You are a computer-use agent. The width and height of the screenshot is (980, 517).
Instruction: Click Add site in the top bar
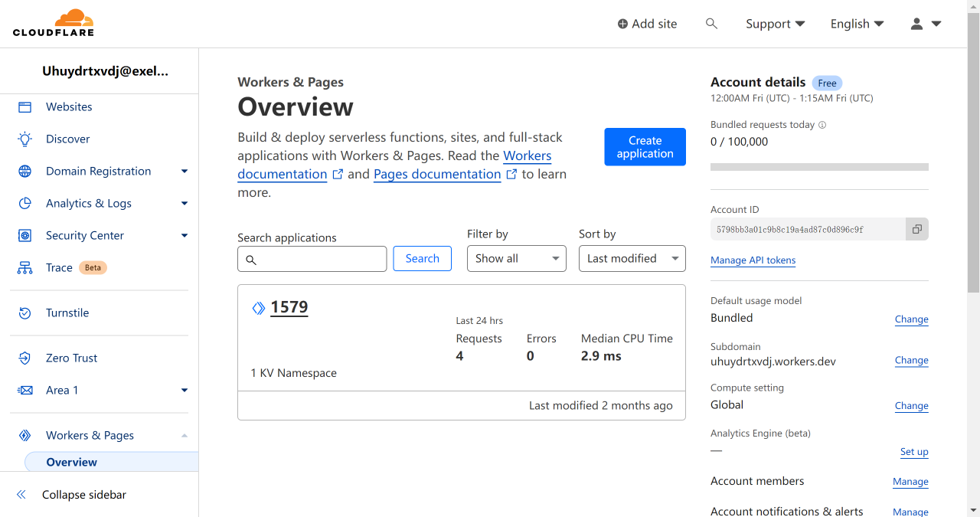point(647,24)
